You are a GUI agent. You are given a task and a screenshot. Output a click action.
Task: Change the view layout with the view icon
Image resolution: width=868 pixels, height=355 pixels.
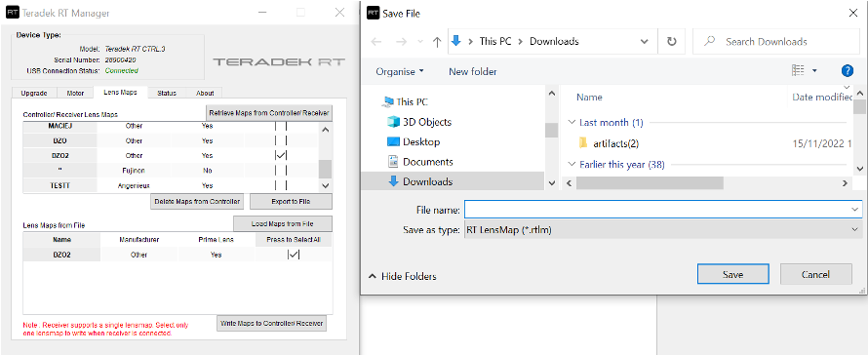click(798, 70)
